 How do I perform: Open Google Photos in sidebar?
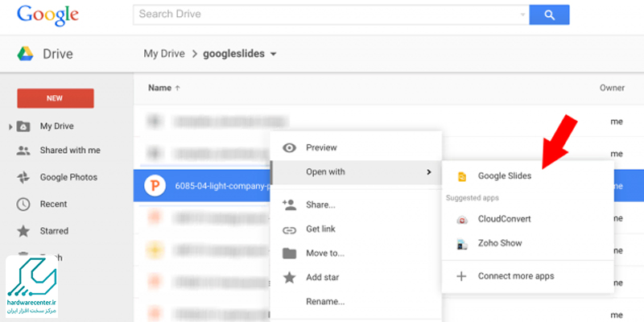(68, 177)
